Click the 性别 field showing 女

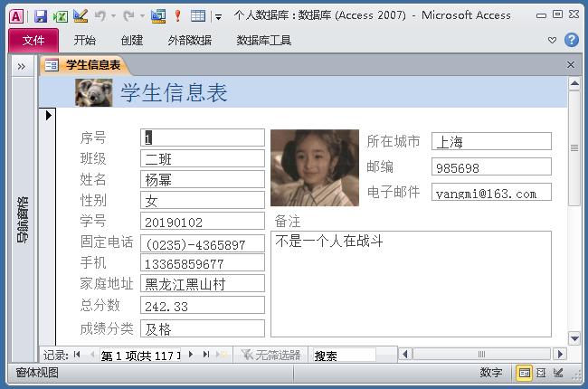(x=203, y=200)
